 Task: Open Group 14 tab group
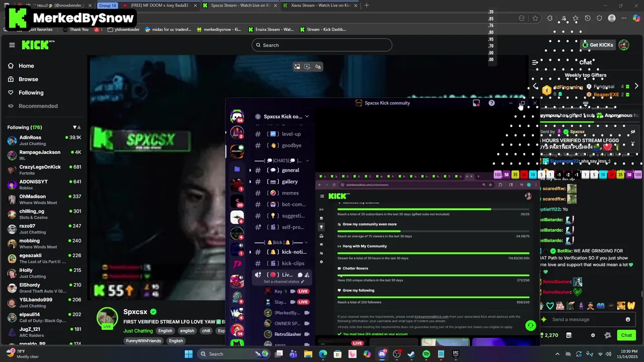[x=107, y=6]
